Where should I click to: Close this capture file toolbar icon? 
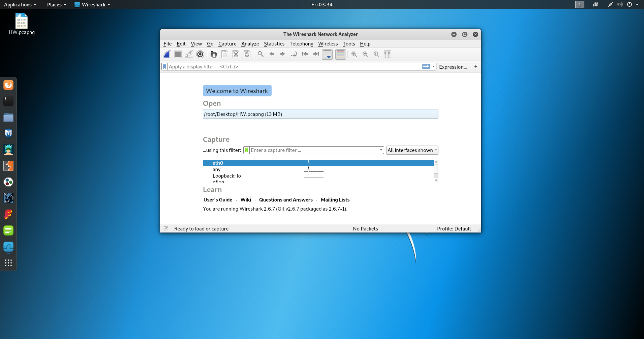[236, 54]
